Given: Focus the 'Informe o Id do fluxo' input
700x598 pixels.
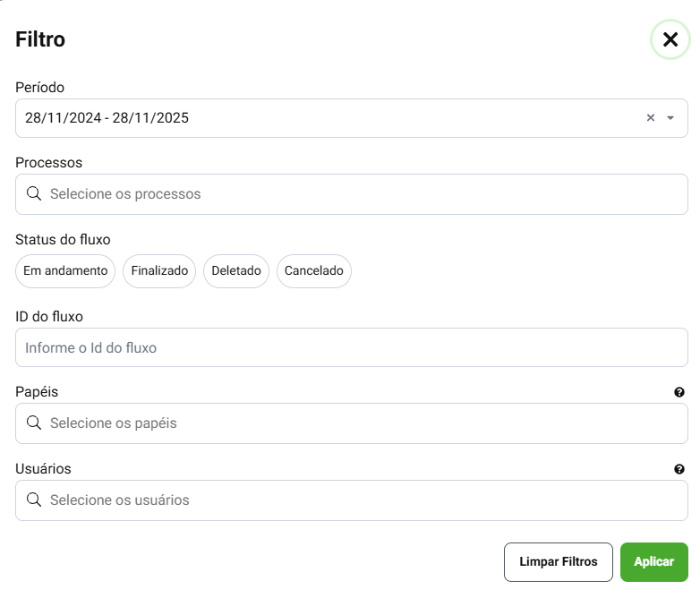Looking at the screenshot, I should pos(351,347).
